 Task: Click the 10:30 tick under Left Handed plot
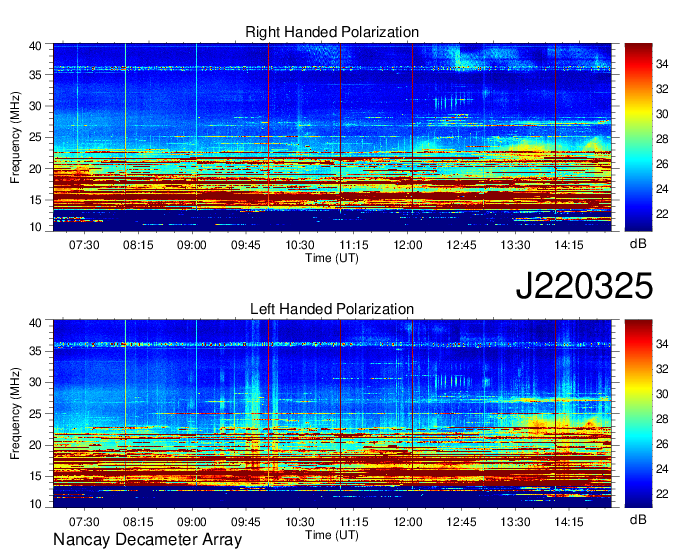coord(300,522)
